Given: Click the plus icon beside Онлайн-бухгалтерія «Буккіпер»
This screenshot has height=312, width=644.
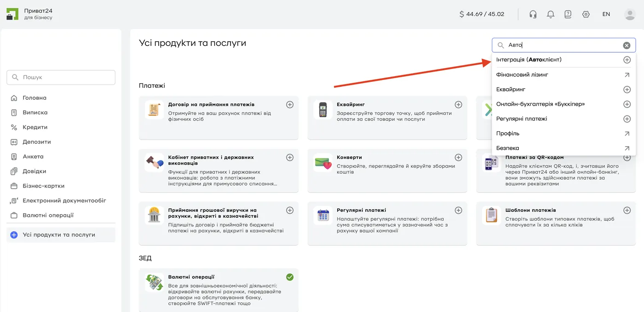Looking at the screenshot, I should [627, 104].
